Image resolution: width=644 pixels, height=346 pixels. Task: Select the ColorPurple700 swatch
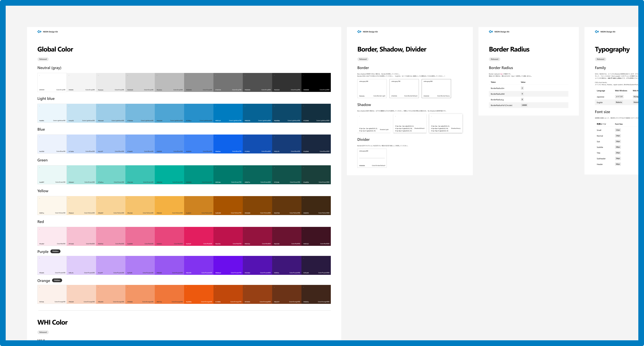coord(228,265)
